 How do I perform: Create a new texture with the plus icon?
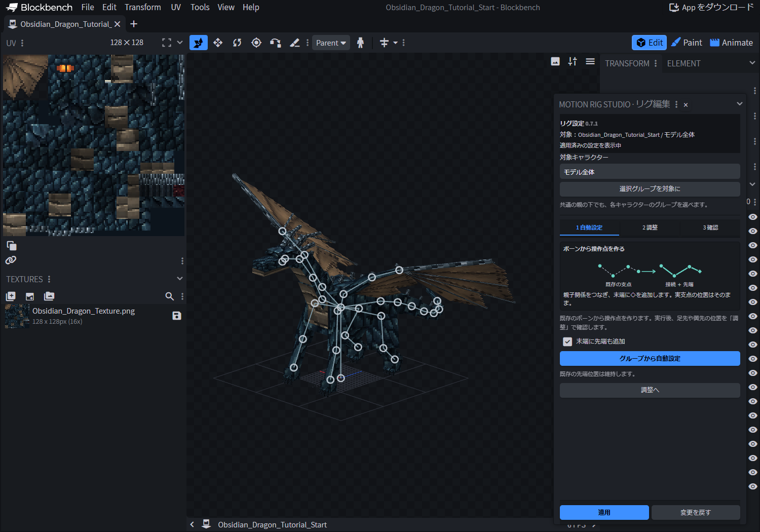coord(11,296)
